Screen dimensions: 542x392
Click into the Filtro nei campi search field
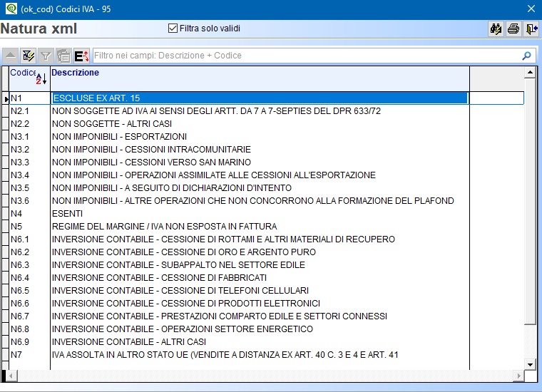[305, 56]
